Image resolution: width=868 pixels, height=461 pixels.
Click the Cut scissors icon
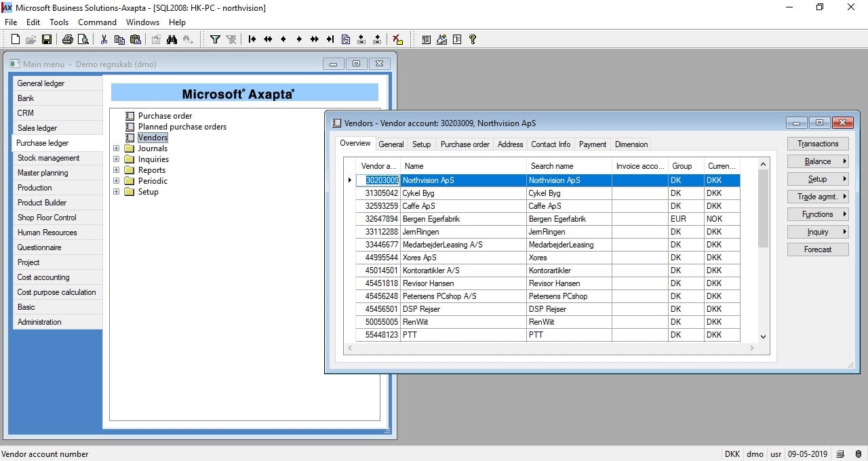point(104,39)
